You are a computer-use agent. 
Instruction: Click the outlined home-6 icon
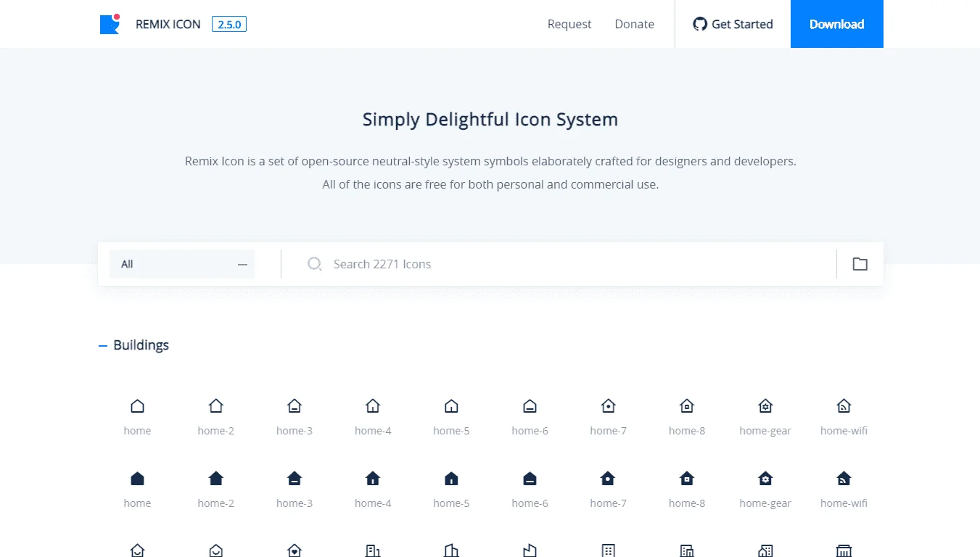[530, 405]
